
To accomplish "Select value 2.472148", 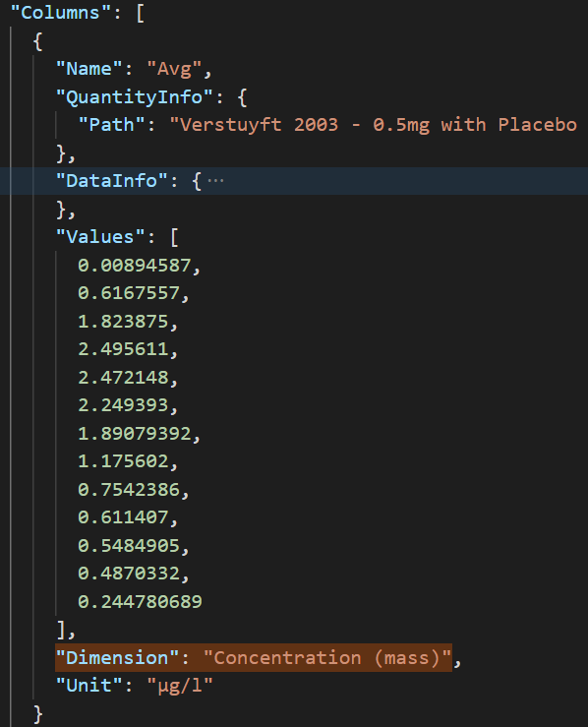I will (123, 378).
